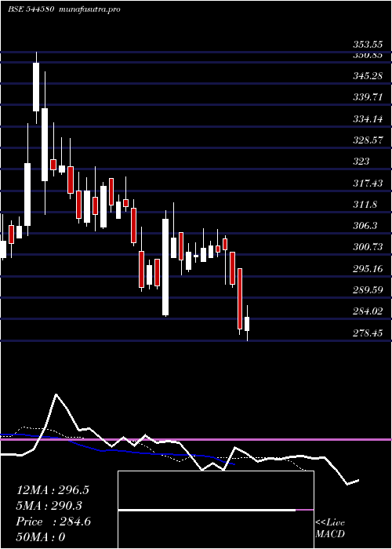The width and height of the screenshot is (392, 549).
Task: Click the '12MA : 296.5' readout
Action: click(53, 490)
